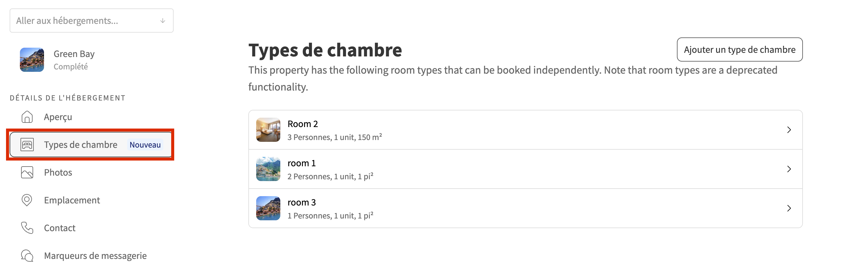
Task: Click the room 3 photo thumbnail
Action: coord(268,208)
